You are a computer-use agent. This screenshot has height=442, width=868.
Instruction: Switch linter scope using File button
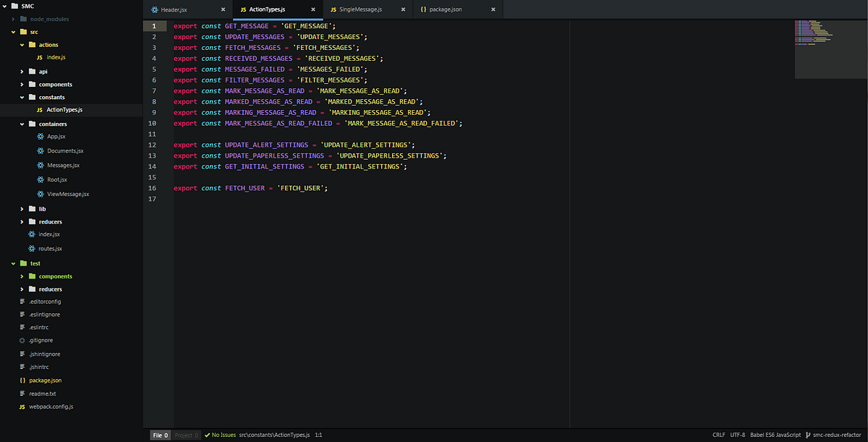pos(159,435)
